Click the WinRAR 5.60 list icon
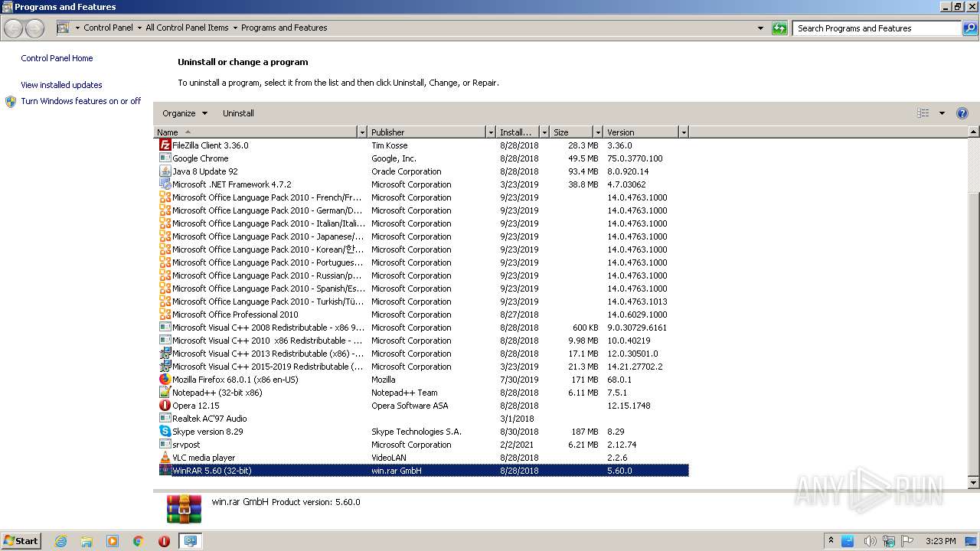 point(165,470)
